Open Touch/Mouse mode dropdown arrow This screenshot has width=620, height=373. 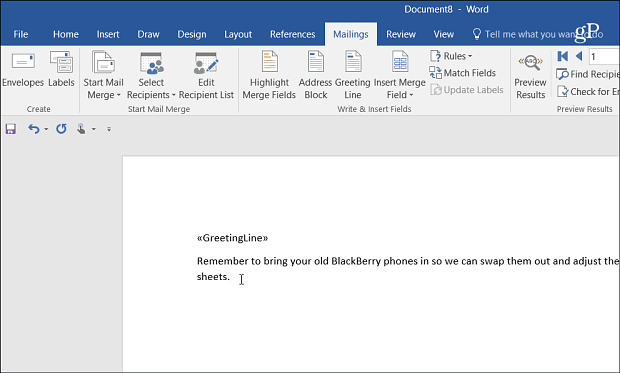[94, 129]
